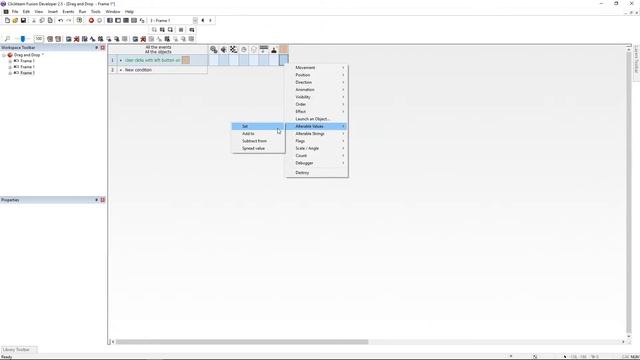Image resolution: width=640 pixels, height=360 pixels.
Task: Select the highlighted Alterable Values entry
Action: (x=317, y=126)
